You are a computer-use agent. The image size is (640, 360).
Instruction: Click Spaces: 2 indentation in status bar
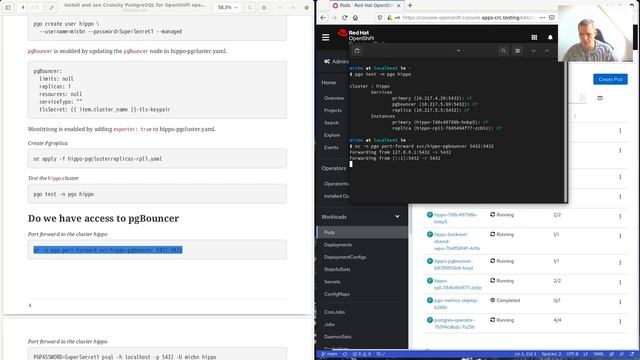pyautogui.click(x=551, y=354)
